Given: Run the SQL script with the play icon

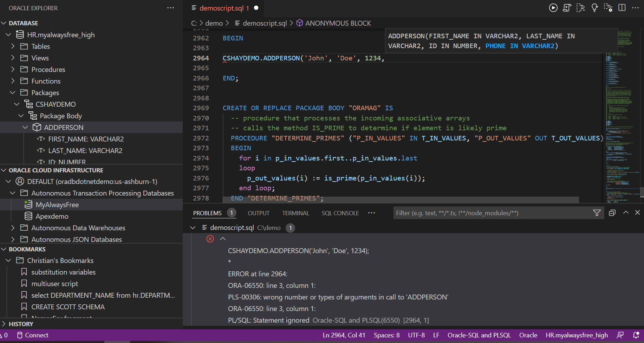Looking at the screenshot, I should click(553, 7).
